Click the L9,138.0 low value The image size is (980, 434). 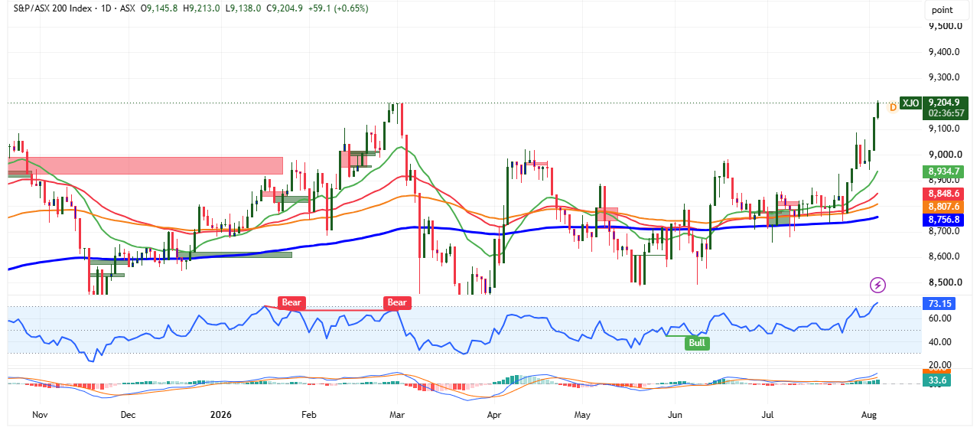coord(243,8)
